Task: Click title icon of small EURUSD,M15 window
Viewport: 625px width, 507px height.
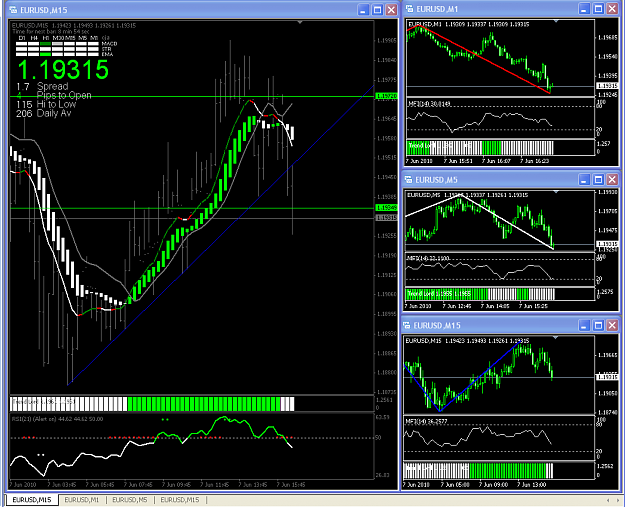Action: click(407, 325)
